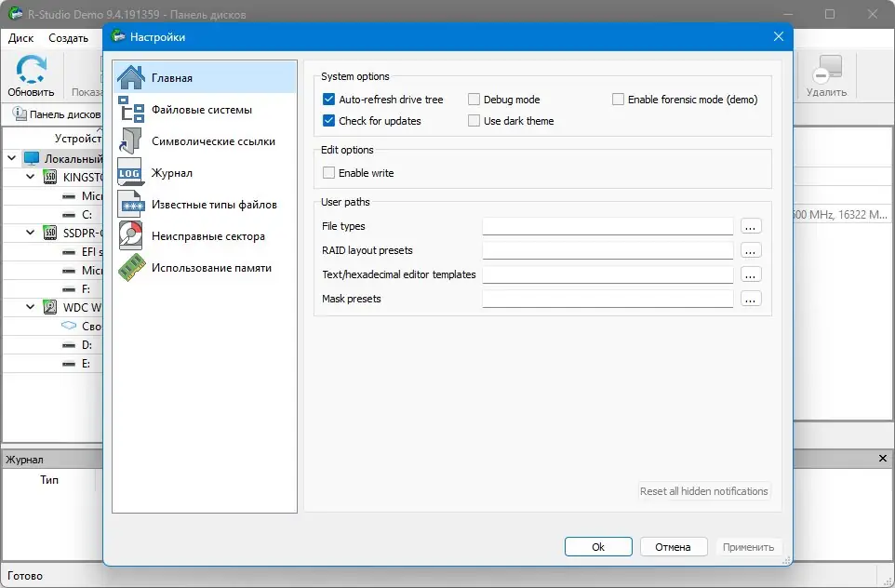The height and width of the screenshot is (588, 895).
Task: Enable the Debug mode checkbox
Action: (474, 100)
